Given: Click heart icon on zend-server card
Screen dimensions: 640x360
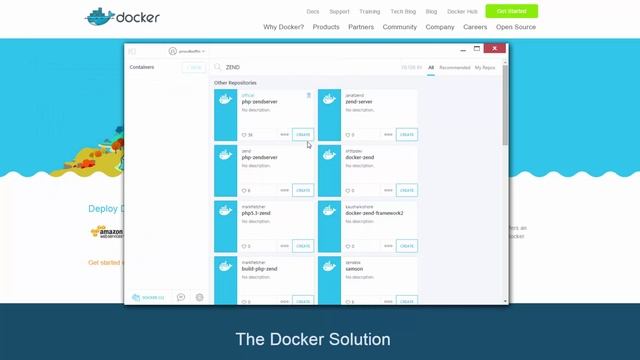Looking at the screenshot, I should point(348,135).
